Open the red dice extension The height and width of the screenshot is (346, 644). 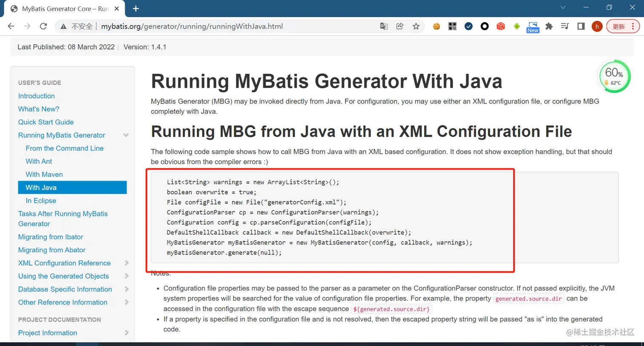(501, 26)
